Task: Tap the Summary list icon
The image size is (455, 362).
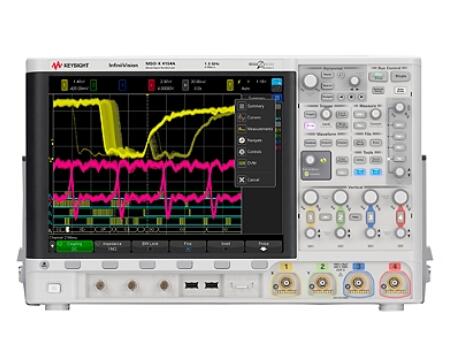Action: [242, 106]
